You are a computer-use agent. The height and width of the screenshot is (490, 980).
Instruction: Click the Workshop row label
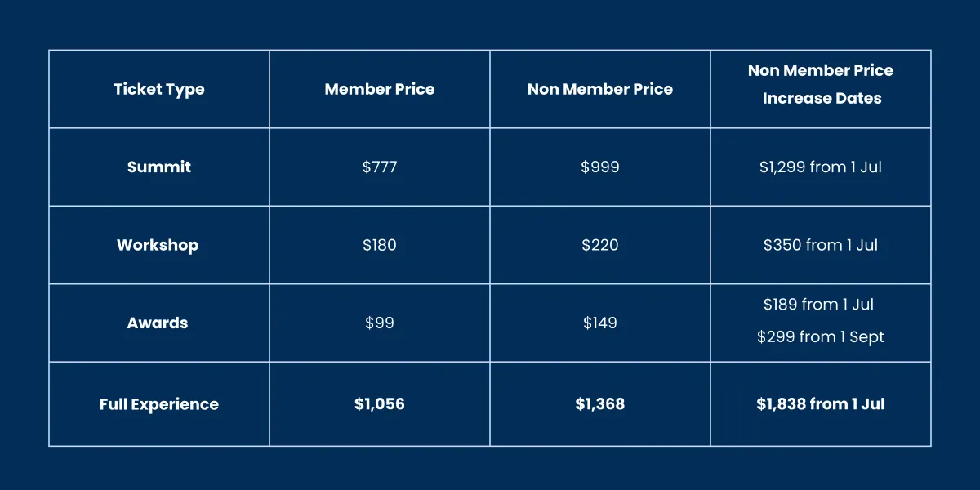click(x=158, y=245)
